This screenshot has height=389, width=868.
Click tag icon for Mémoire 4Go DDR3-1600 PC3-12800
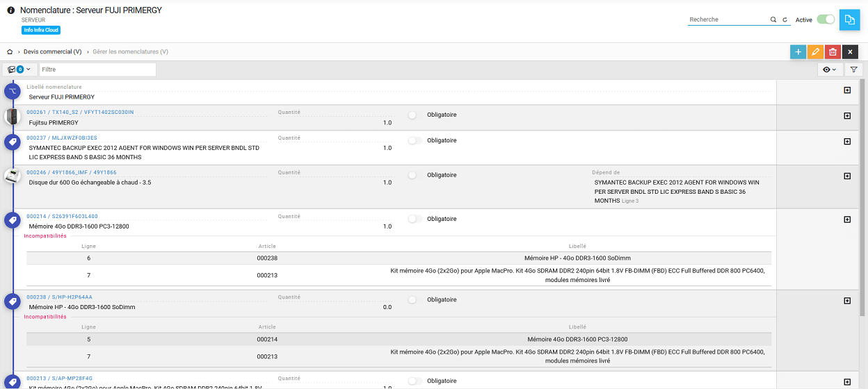[13, 220]
